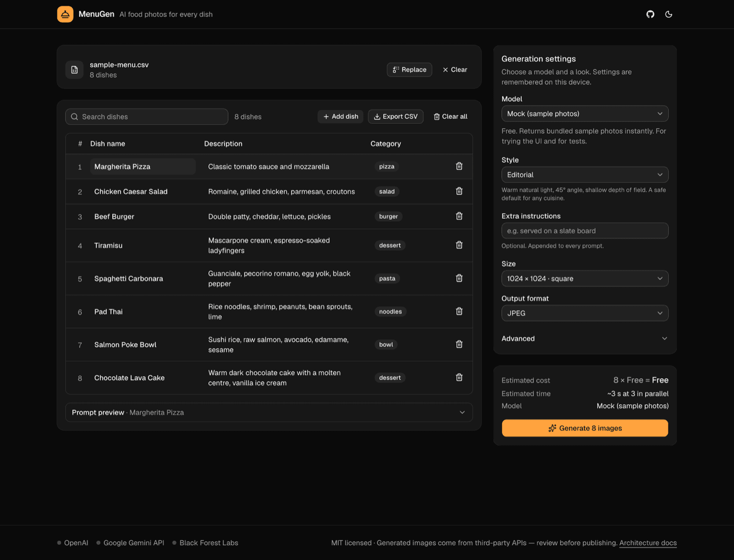The height and width of the screenshot is (560, 734).
Task: Click 'Classic tomato sauce and mozzarella' description
Action: [268, 167]
